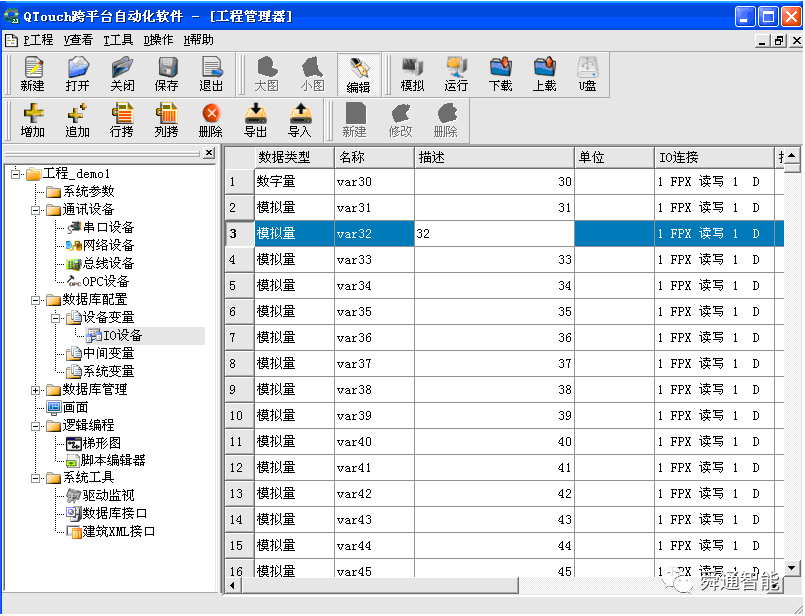The image size is (805, 616).
Task: Open the D操作 menu
Action: click(159, 40)
